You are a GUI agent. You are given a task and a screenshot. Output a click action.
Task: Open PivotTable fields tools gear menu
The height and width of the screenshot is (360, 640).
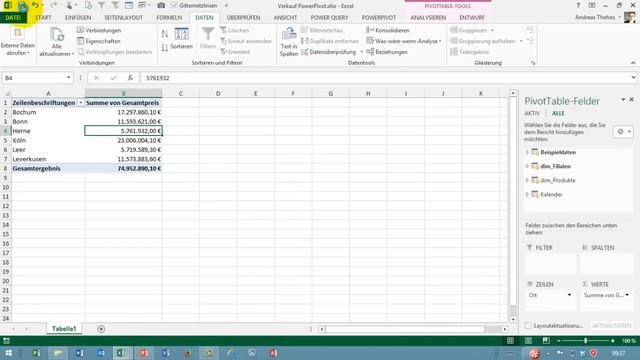click(x=623, y=131)
